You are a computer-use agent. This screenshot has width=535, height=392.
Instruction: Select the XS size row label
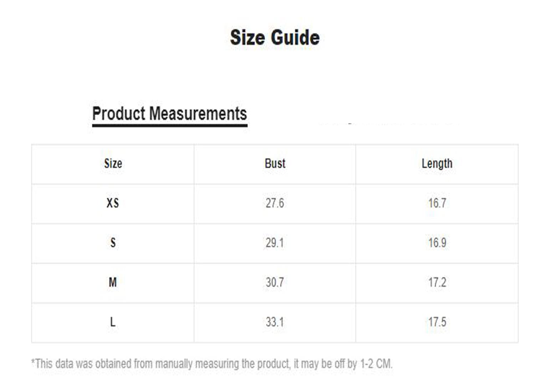click(113, 203)
